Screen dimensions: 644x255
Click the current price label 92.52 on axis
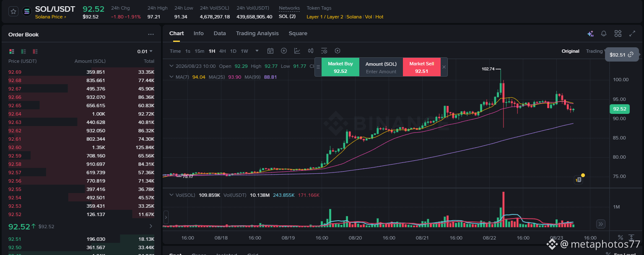pos(619,109)
